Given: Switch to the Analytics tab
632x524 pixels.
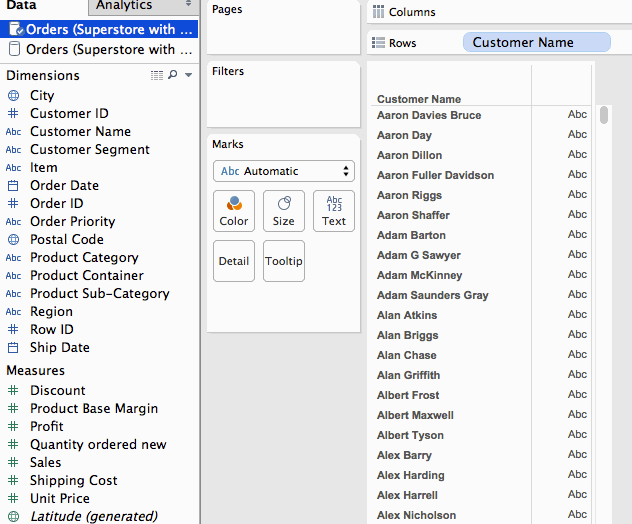Looking at the screenshot, I should pyautogui.click(x=124, y=6).
